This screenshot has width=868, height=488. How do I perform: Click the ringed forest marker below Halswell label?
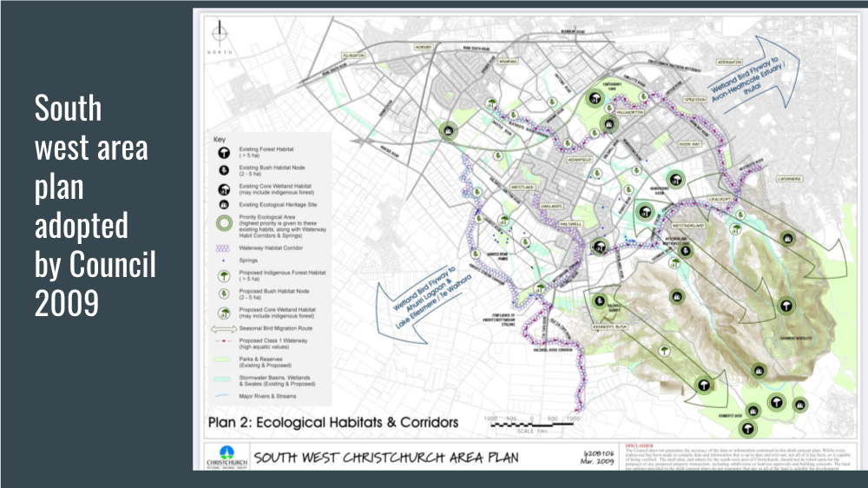600,247
